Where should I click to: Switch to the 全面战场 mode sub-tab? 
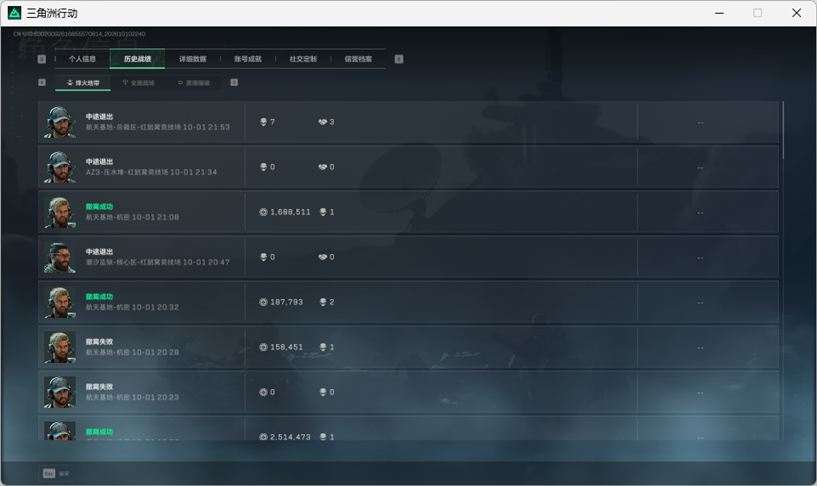[x=138, y=83]
